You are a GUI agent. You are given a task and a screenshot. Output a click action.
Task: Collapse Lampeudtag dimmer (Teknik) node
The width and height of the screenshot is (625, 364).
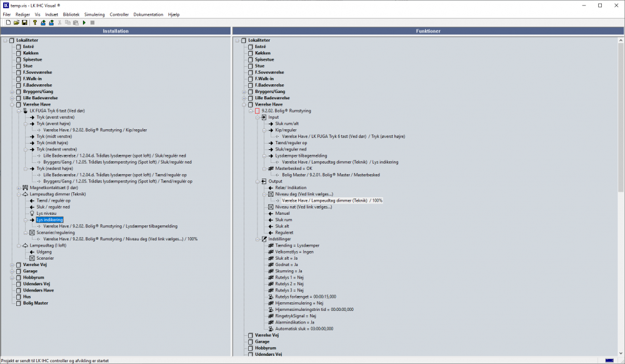tap(18, 194)
